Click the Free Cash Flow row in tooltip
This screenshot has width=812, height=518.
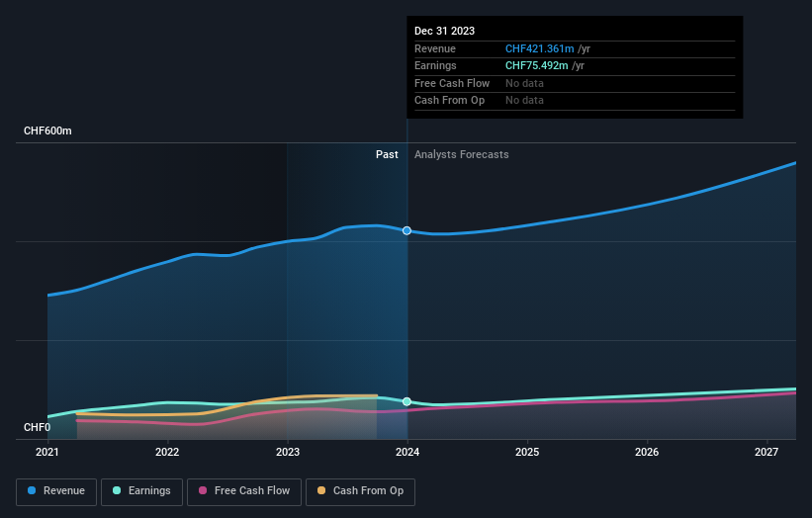[575, 83]
